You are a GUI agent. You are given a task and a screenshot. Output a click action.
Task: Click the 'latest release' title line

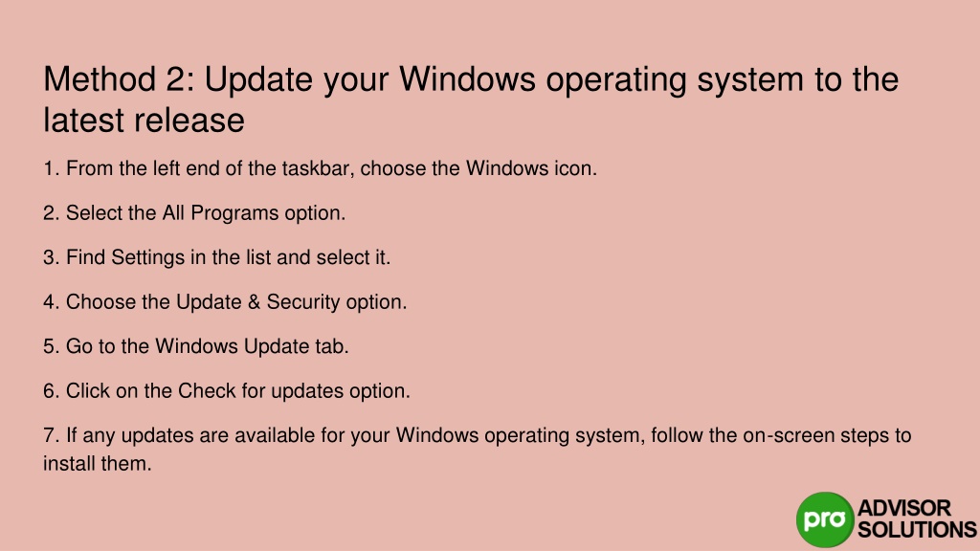[144, 120]
